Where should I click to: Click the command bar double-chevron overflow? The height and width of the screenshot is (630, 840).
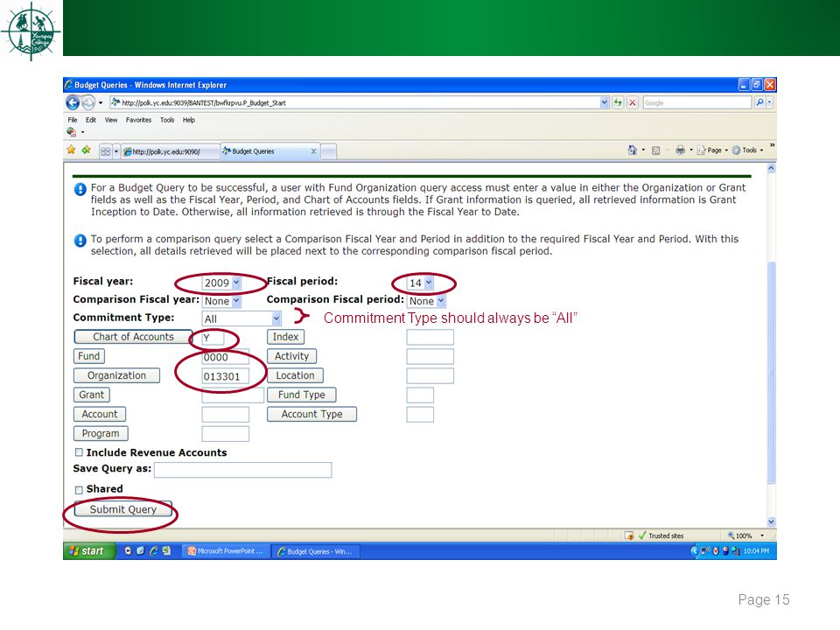tap(772, 145)
